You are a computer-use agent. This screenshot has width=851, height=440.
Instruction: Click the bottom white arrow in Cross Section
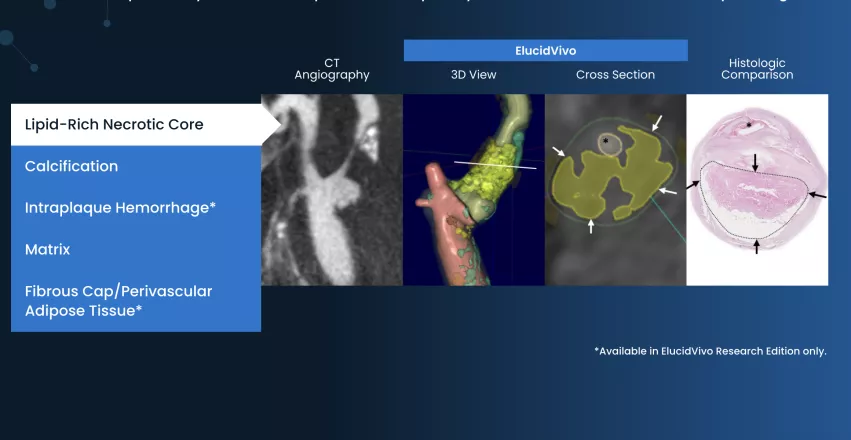(x=591, y=226)
